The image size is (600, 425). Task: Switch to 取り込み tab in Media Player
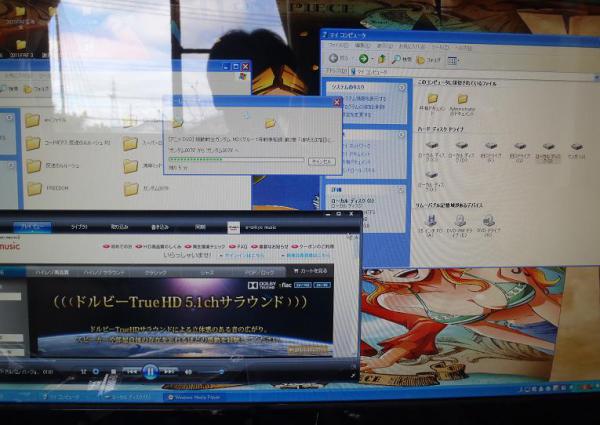click(x=119, y=227)
